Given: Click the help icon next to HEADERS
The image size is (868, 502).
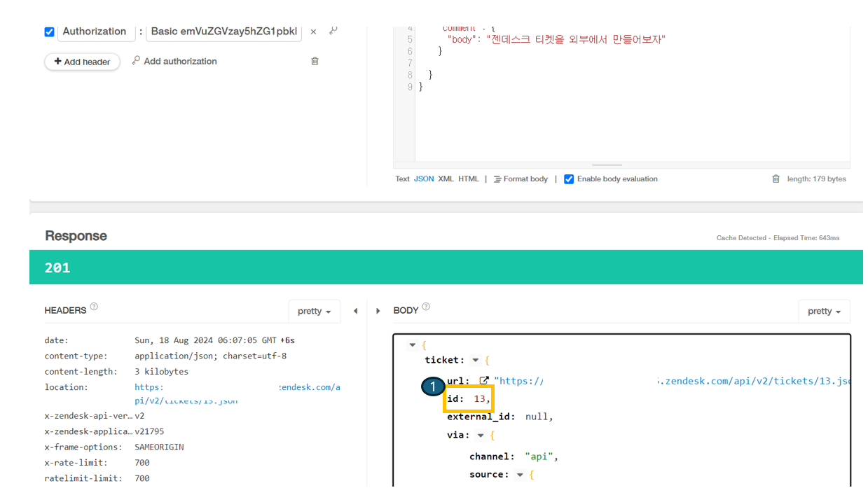Looking at the screenshot, I should click(93, 306).
